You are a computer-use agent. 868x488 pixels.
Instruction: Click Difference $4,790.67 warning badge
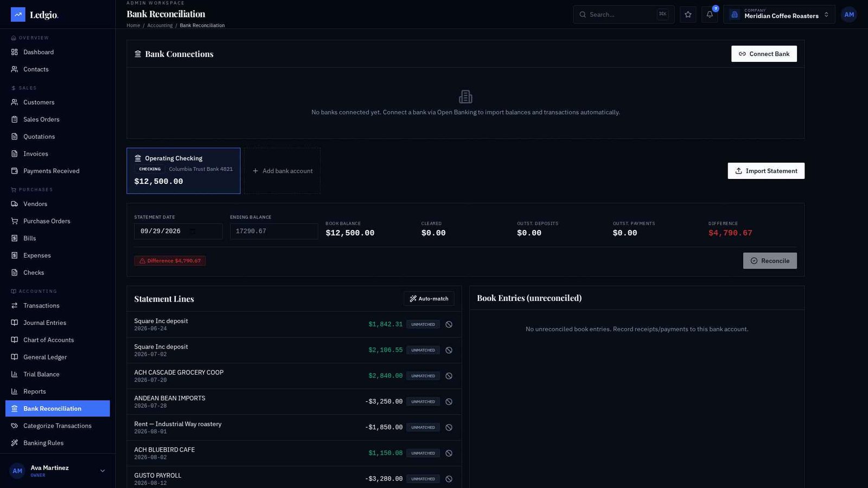coord(170,261)
